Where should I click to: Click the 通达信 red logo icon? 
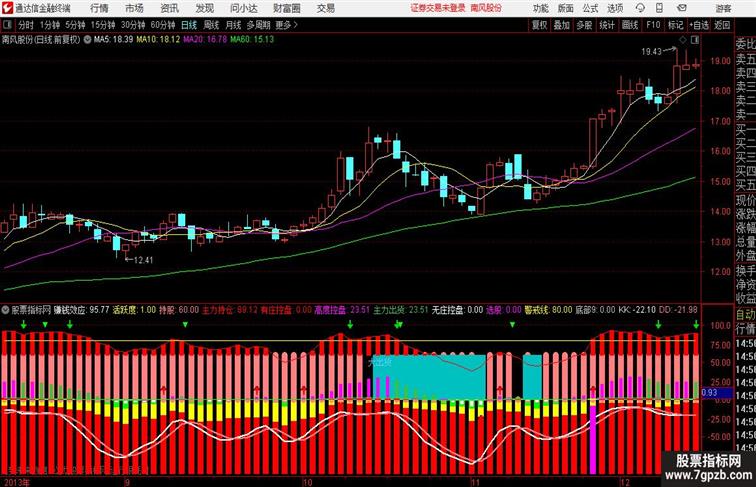click(7, 8)
